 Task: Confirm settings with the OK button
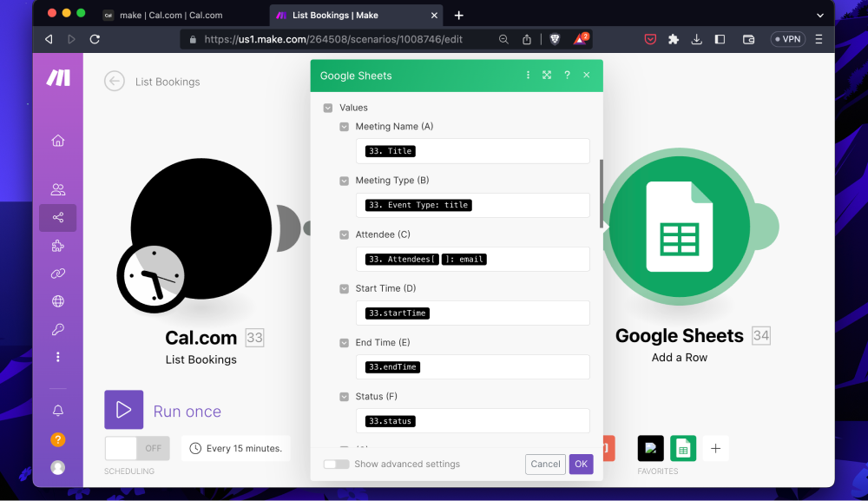581,464
